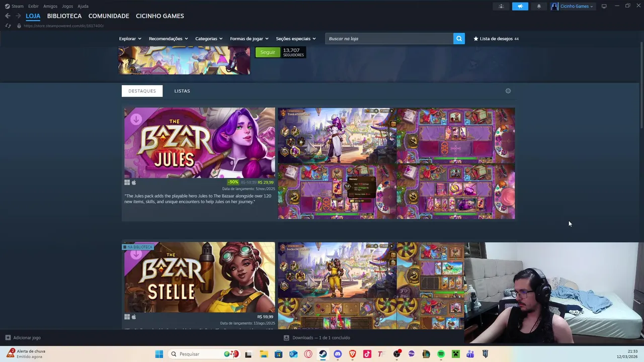The height and width of the screenshot is (362, 644).
Task: Launch Opera browser from taskbar
Action: coord(308,354)
